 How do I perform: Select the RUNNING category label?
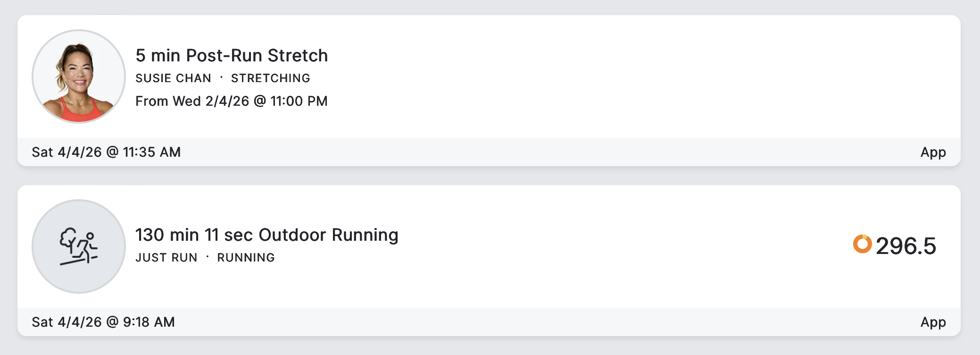tap(246, 258)
